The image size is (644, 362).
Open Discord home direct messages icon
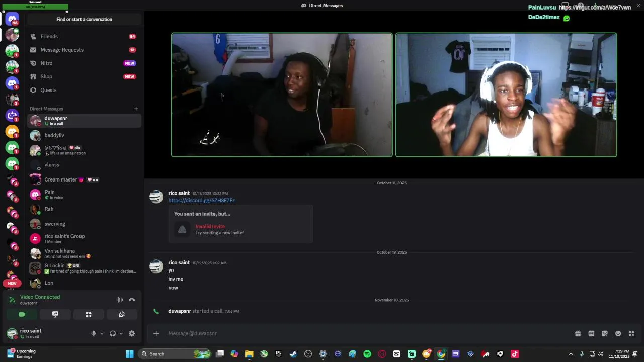12,19
